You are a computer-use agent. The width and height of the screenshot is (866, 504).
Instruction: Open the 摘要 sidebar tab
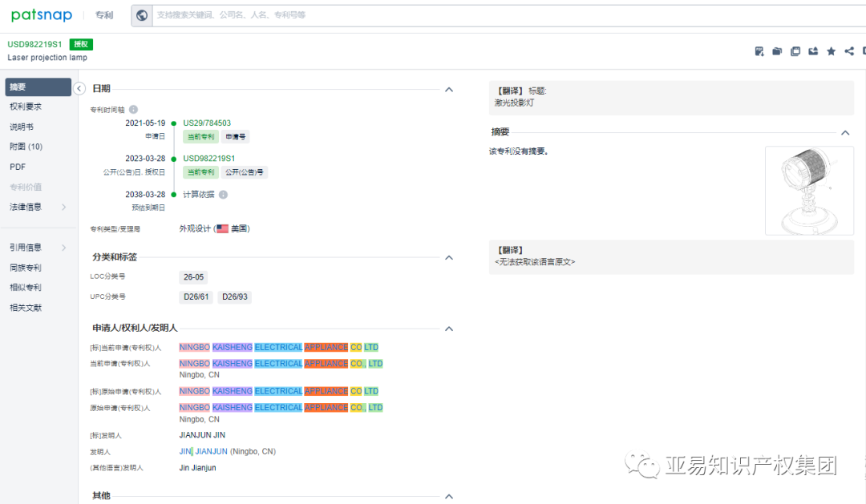click(38, 87)
